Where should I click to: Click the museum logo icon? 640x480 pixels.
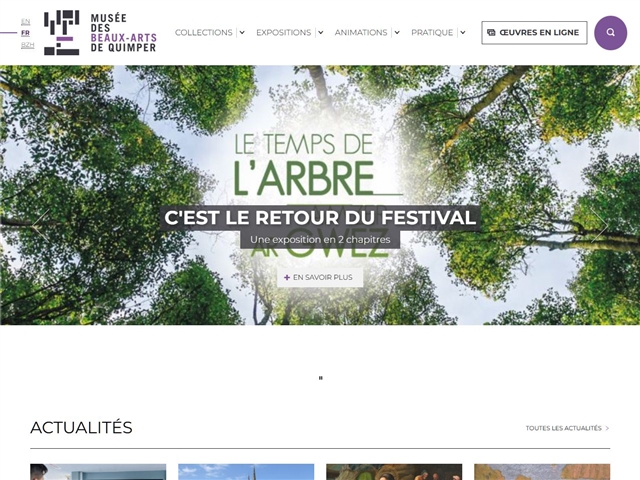pyautogui.click(x=62, y=33)
